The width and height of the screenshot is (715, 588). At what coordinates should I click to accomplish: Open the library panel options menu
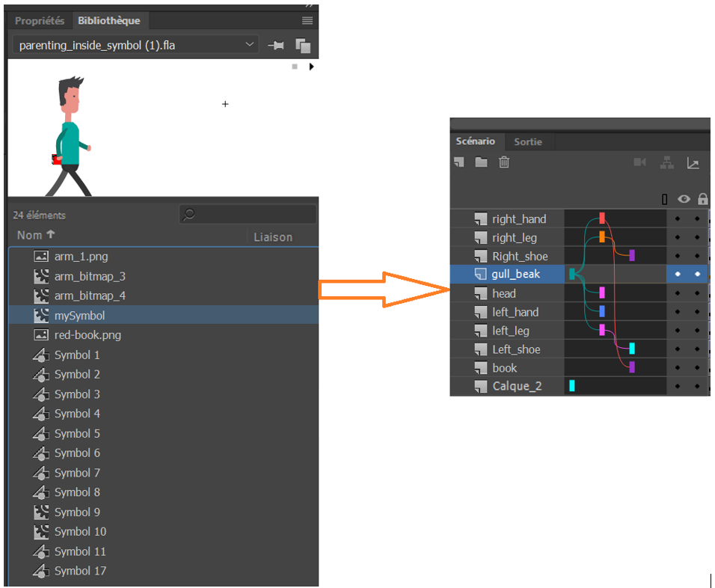pos(307,20)
